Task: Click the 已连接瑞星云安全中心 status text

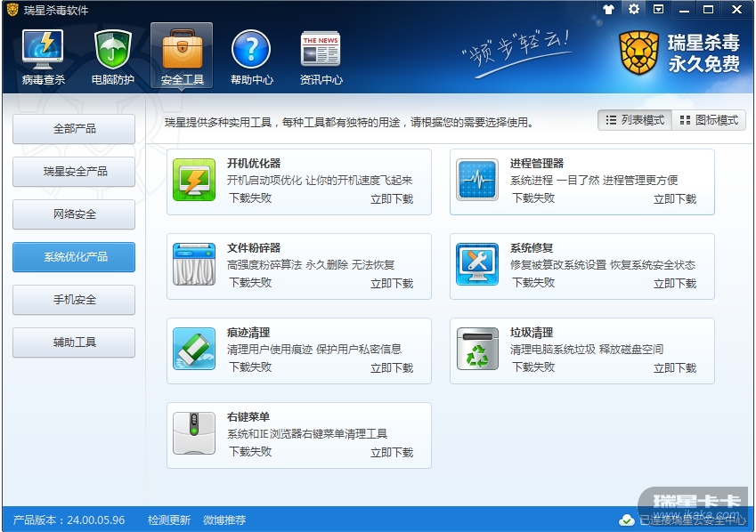Action: coord(692,520)
